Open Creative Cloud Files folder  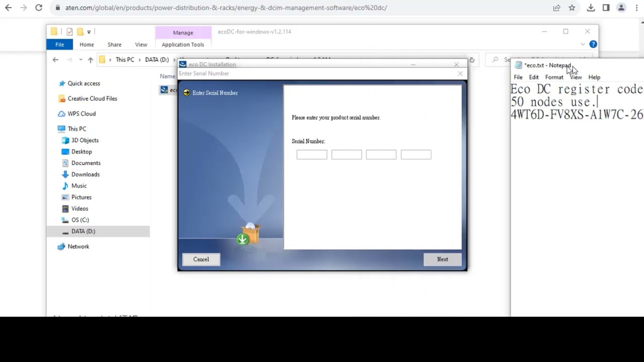point(92,99)
